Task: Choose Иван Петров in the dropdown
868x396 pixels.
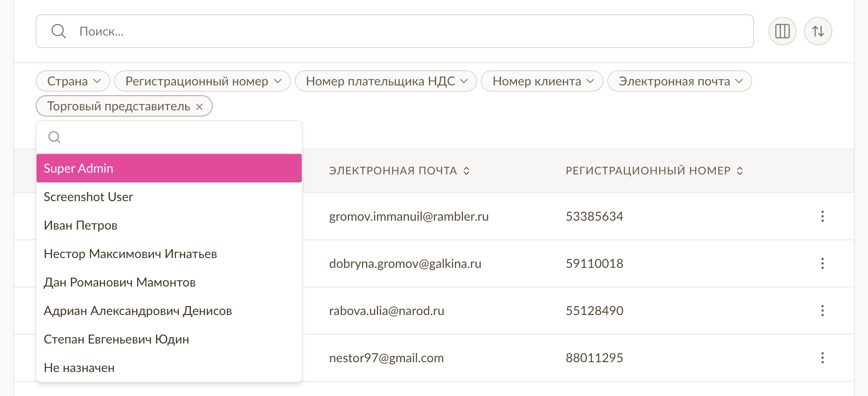Action: (169, 225)
